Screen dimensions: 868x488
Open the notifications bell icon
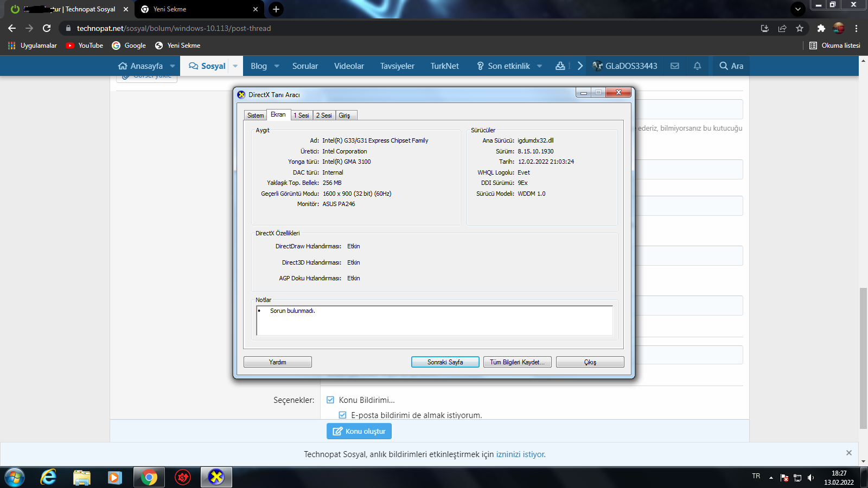(698, 66)
